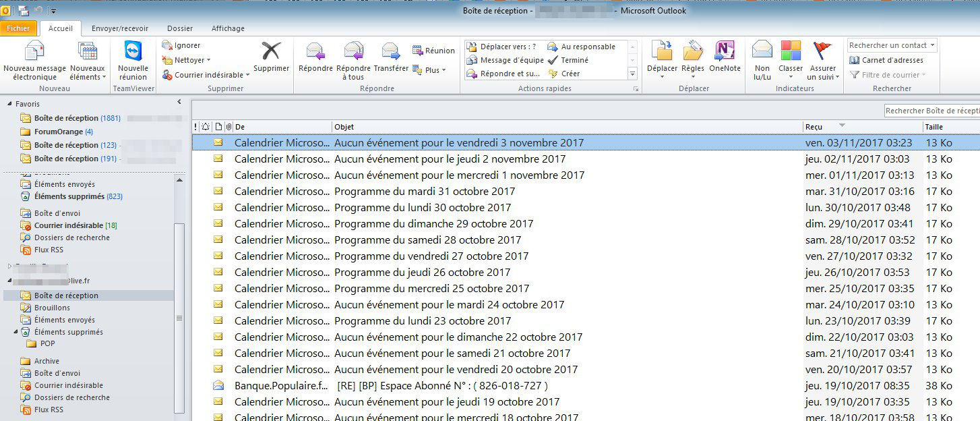Open the Courrier indésirable dropdown in the ribbon
The height and width of the screenshot is (421, 980).
pyautogui.click(x=206, y=75)
